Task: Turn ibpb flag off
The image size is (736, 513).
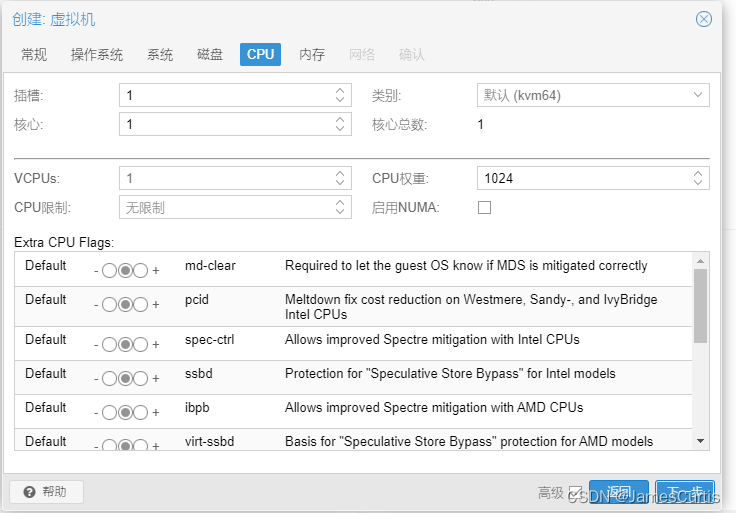Action: pyautogui.click(x=109, y=413)
